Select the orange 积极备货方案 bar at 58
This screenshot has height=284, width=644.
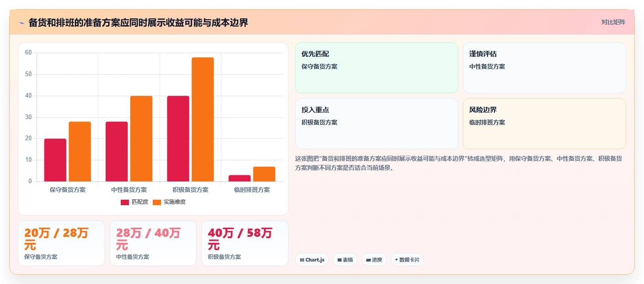(x=203, y=120)
